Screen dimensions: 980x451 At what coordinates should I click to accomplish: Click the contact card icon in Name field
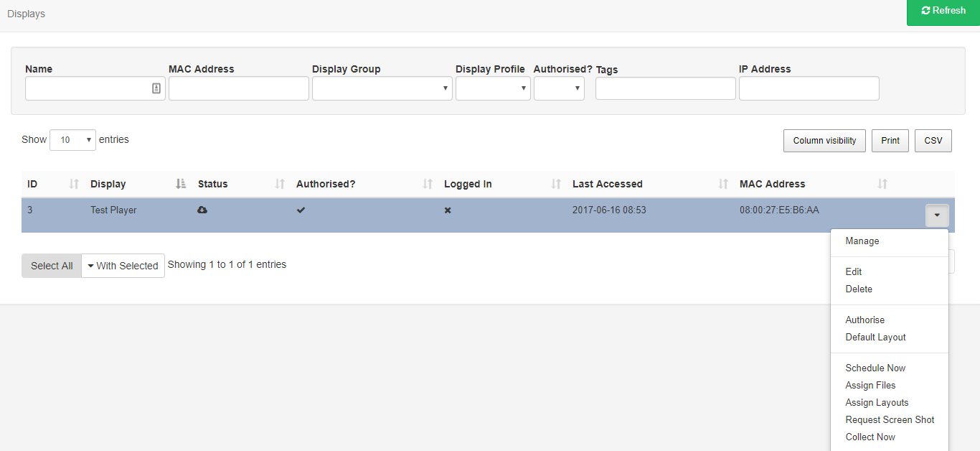tap(156, 88)
